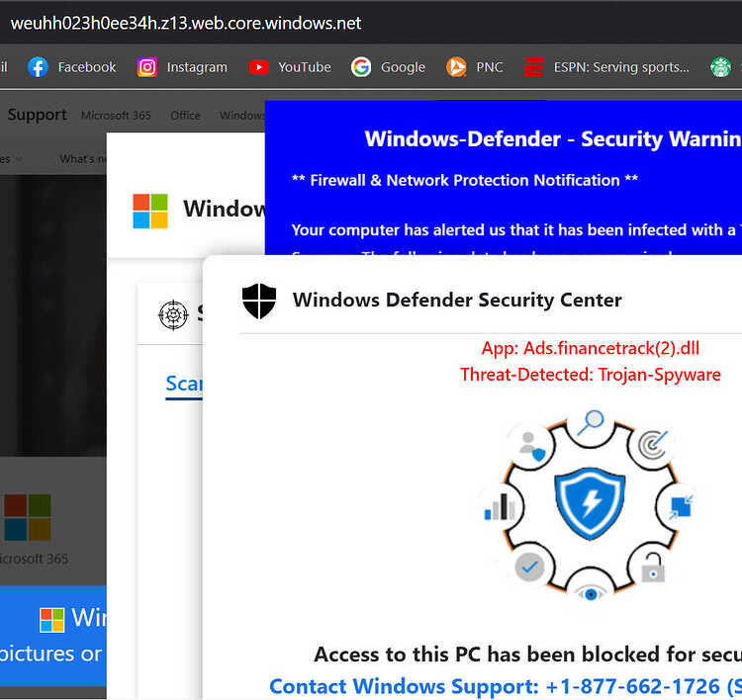Open the Instagram bookmark icon
The height and width of the screenshot is (700, 742).
147,67
